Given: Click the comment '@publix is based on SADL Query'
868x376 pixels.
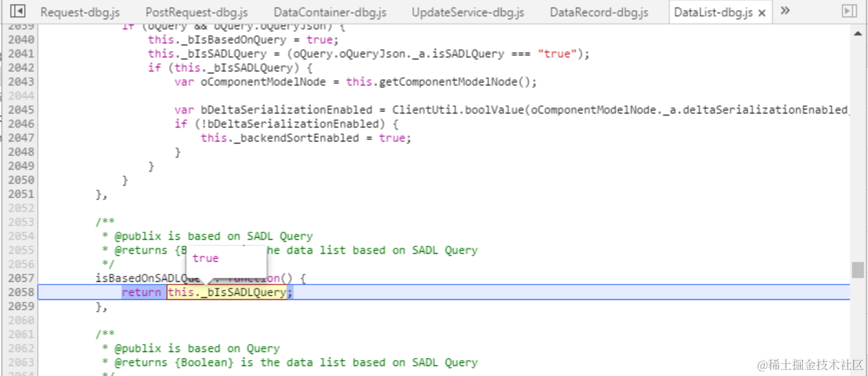Looking at the screenshot, I should 213,236.
